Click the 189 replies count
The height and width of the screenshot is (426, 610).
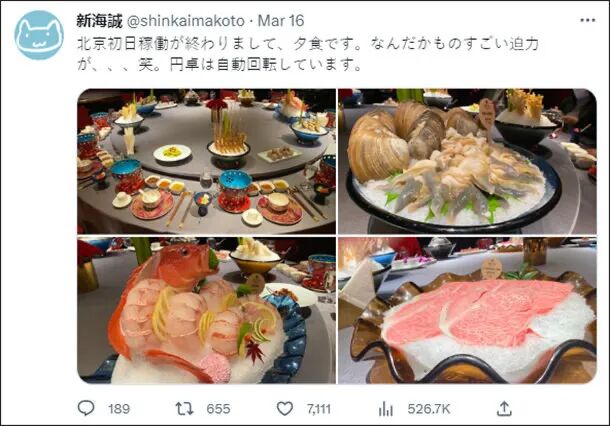click(x=119, y=409)
